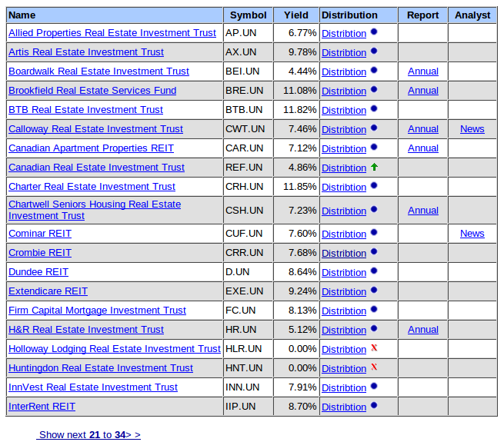Open News analyst link for Calloway row
Image resolution: width=504 pixels, height=442 pixels.
472,129
